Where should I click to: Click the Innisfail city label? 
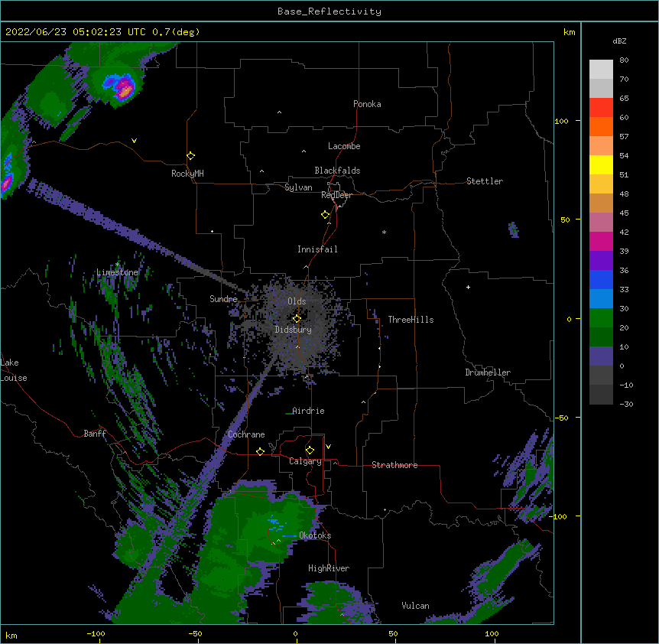coord(317,249)
